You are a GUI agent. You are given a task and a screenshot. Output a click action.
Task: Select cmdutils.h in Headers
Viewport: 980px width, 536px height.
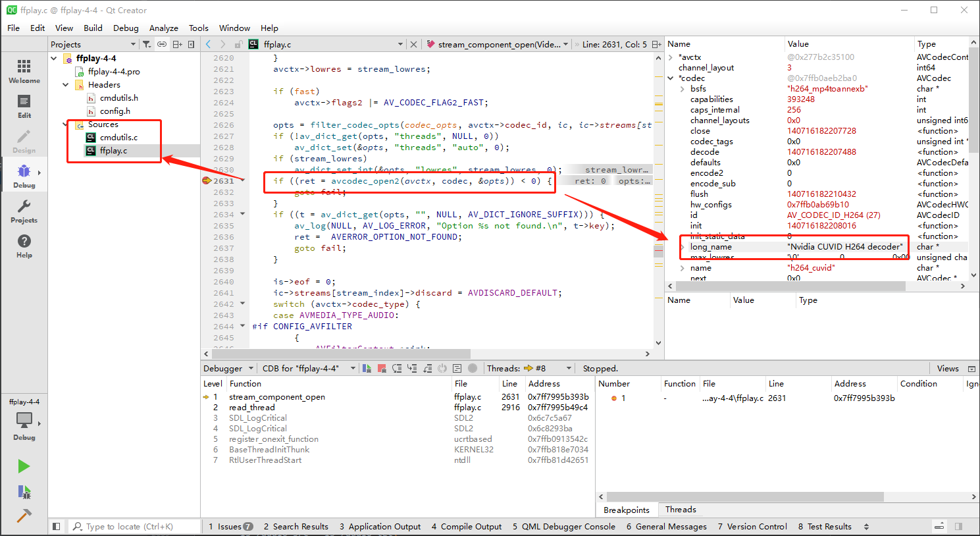pyautogui.click(x=118, y=97)
